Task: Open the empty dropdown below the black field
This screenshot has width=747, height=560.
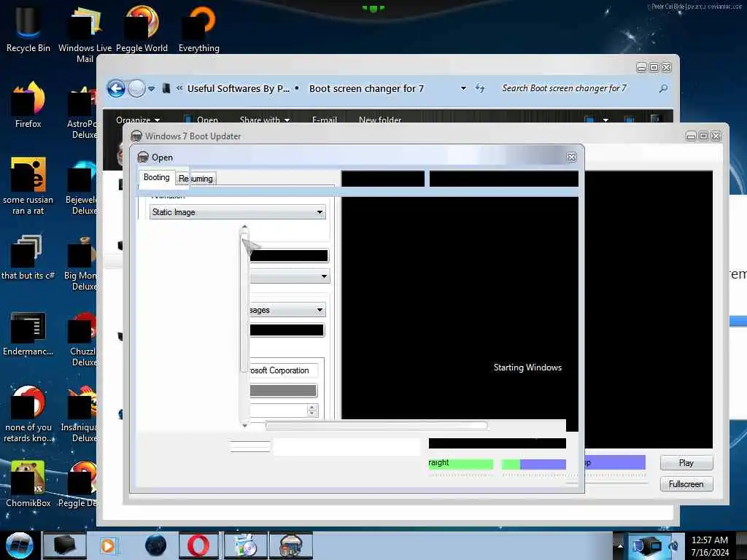Action: (x=289, y=276)
